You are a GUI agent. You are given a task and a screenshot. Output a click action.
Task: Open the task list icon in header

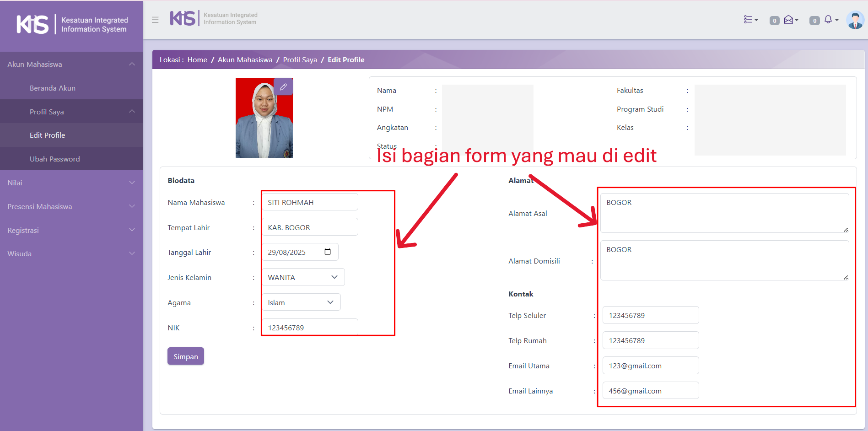tap(750, 20)
